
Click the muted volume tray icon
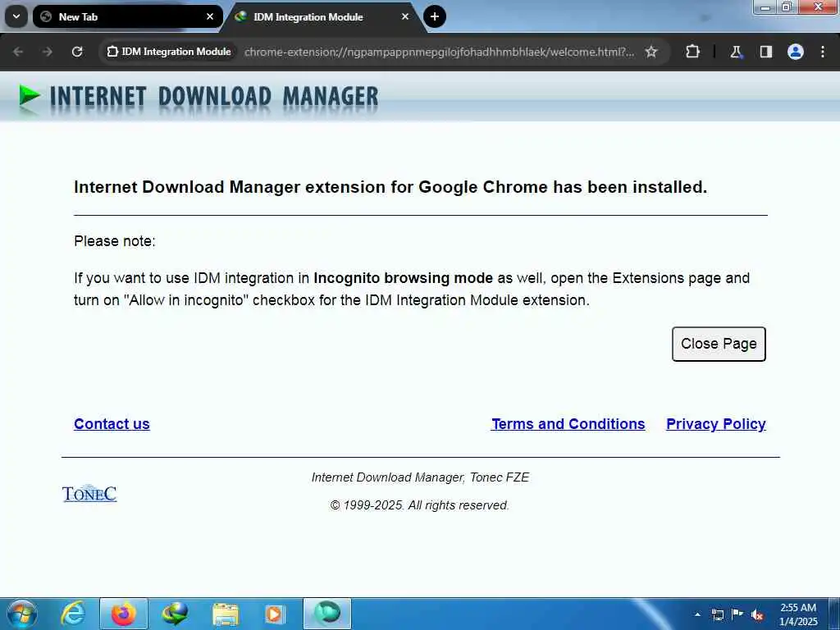pos(757,615)
